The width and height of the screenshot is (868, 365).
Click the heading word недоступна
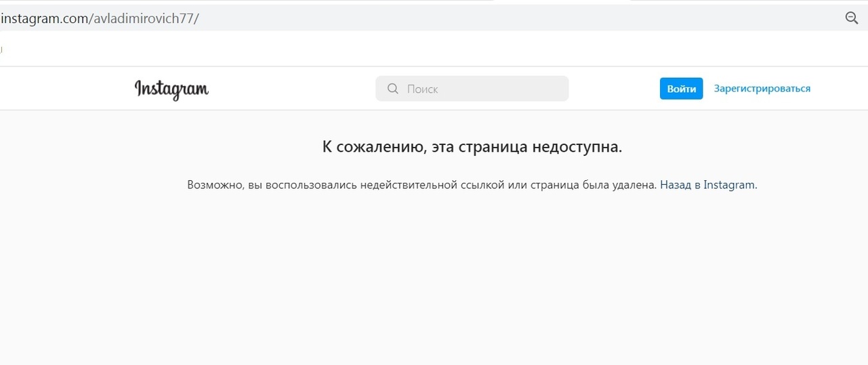pyautogui.click(x=577, y=147)
